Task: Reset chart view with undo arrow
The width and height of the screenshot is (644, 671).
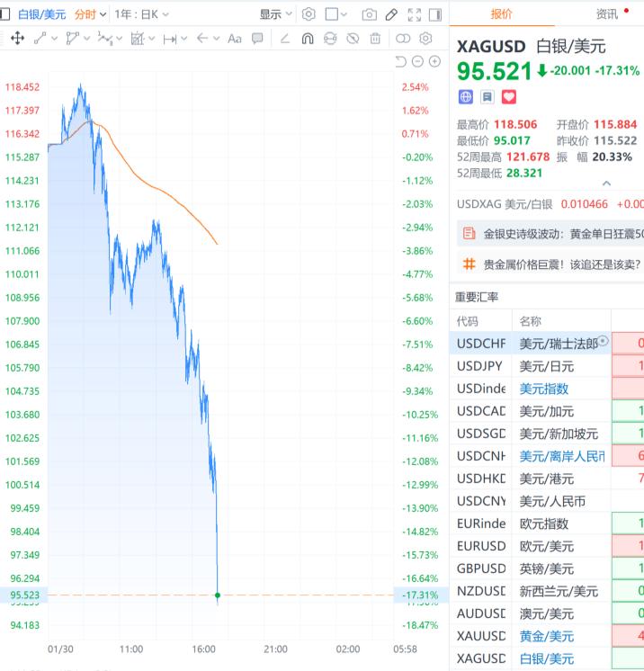Action: click(x=400, y=62)
